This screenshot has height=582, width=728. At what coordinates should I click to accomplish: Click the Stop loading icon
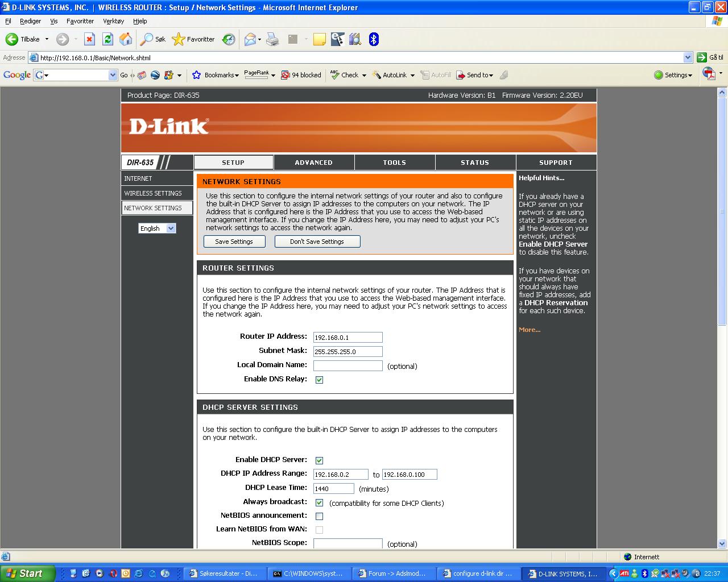point(89,39)
